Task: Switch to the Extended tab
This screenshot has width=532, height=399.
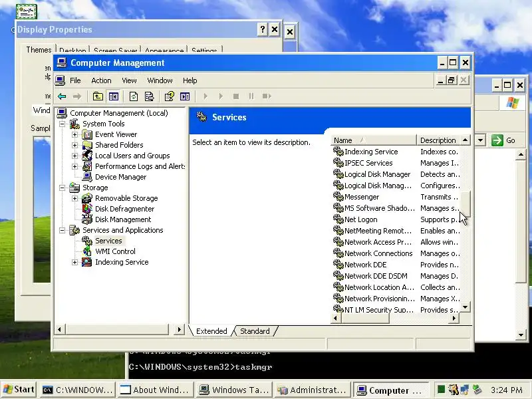Action: click(x=211, y=331)
